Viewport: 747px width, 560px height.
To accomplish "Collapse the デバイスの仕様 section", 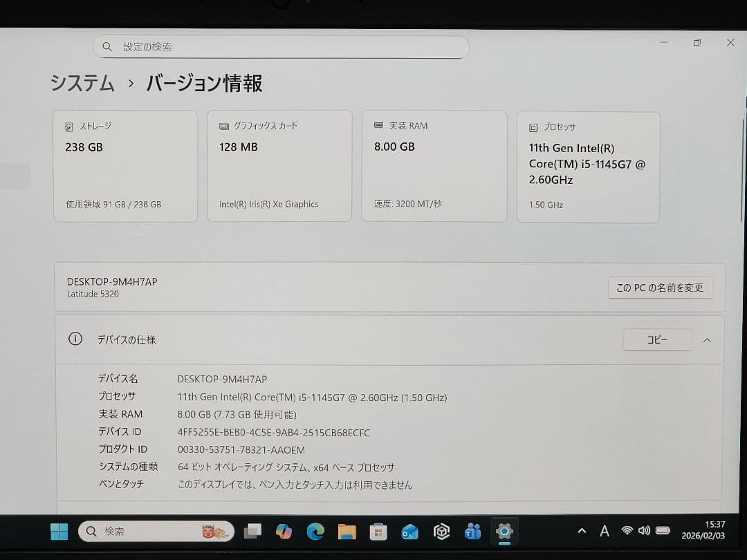I will pos(708,339).
